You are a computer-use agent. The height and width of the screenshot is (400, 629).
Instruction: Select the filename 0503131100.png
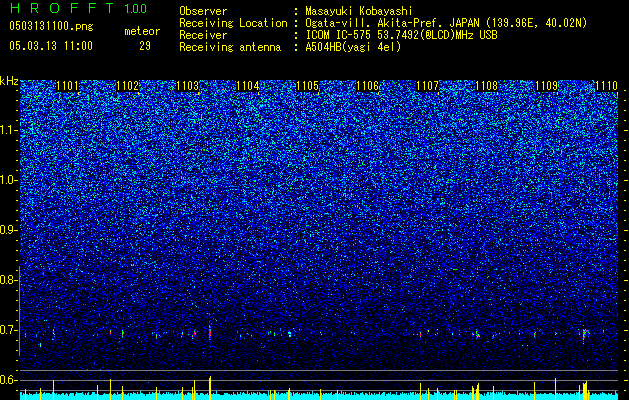(x=51, y=27)
